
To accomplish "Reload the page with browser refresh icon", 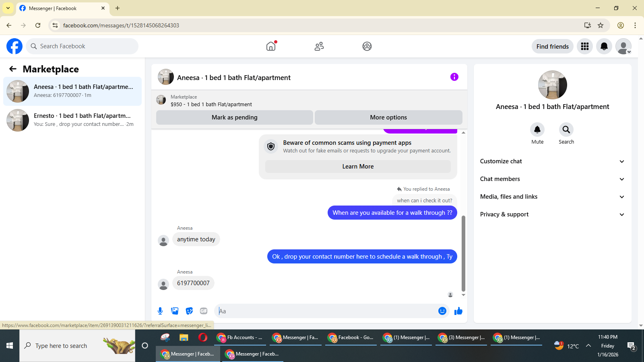I will point(38,25).
